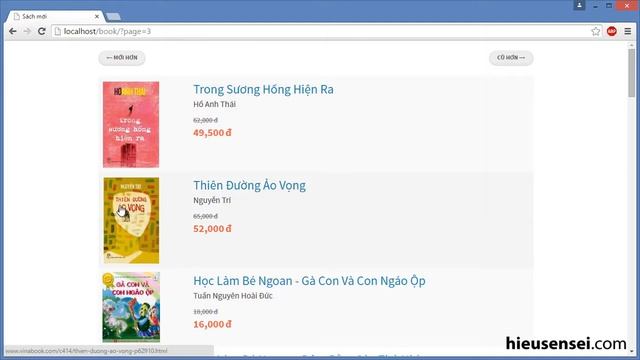Viewport: 640px width, 360px height.
Task: Click the browser forward arrow
Action: [x=27, y=31]
